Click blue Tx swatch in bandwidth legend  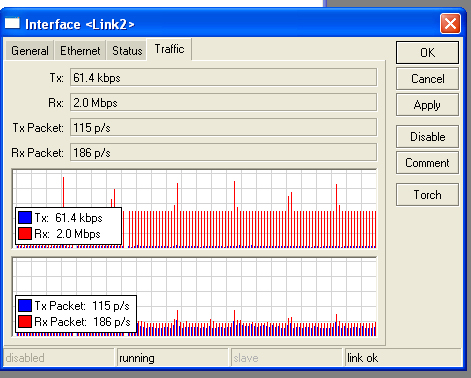click(25, 218)
